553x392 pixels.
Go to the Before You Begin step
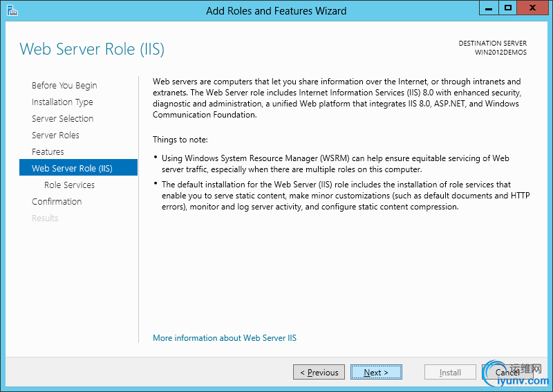pos(64,86)
